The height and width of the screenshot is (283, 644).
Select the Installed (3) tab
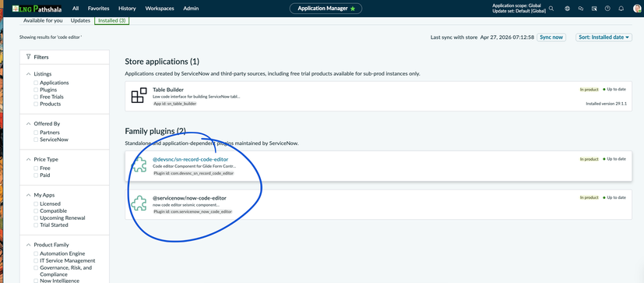(x=111, y=20)
